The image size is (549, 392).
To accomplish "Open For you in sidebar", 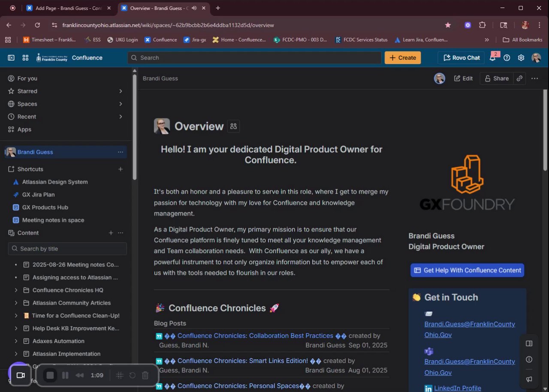I will [x=27, y=78].
